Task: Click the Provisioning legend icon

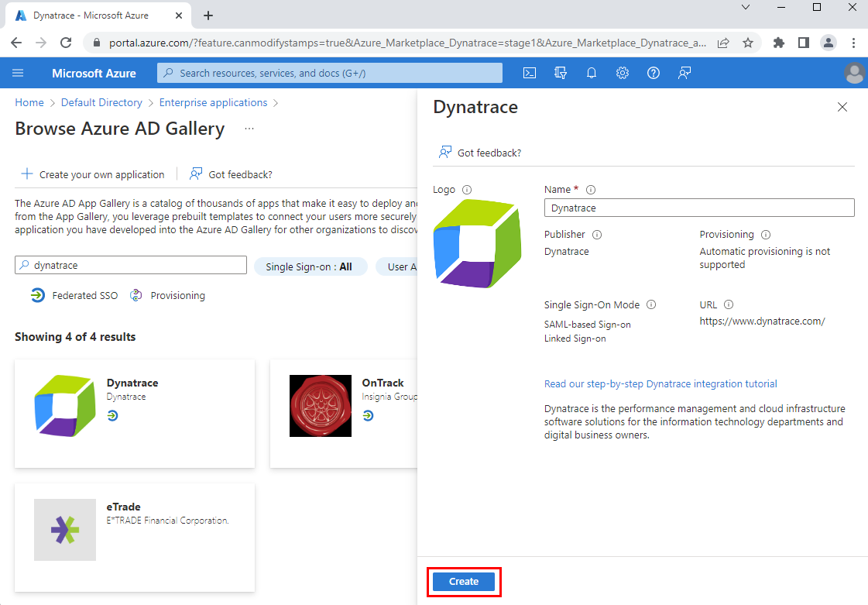Action: [136, 295]
